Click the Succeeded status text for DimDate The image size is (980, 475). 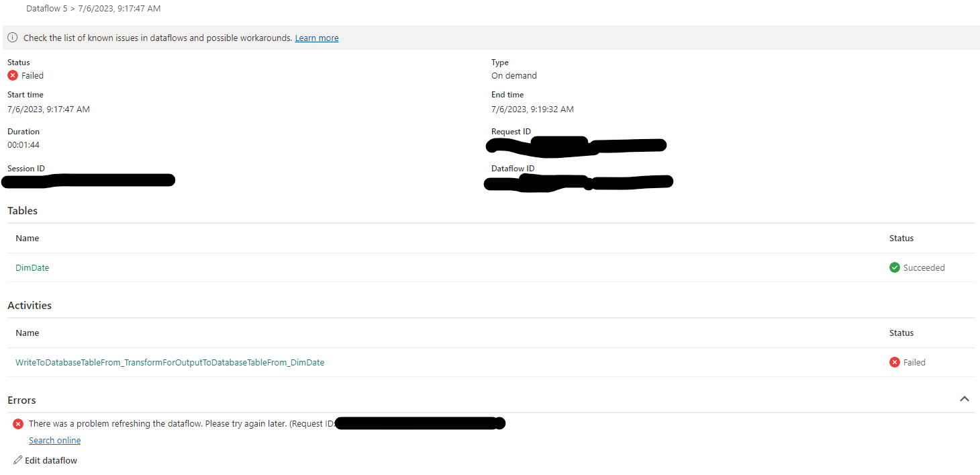pos(924,267)
